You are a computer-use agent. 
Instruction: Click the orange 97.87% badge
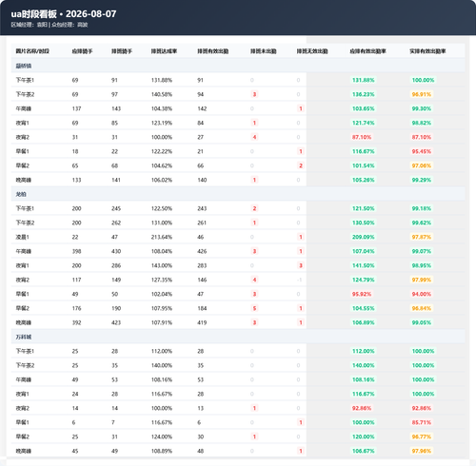[422, 237]
